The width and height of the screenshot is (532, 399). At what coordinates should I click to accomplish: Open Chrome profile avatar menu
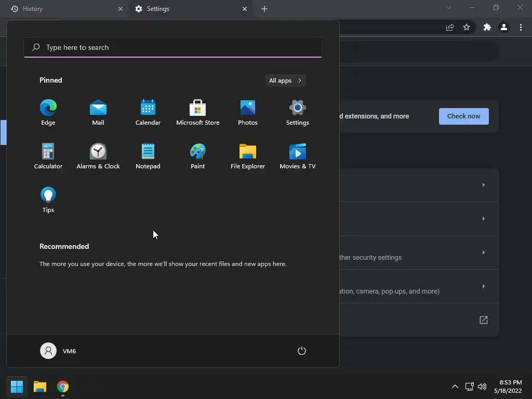(x=504, y=28)
